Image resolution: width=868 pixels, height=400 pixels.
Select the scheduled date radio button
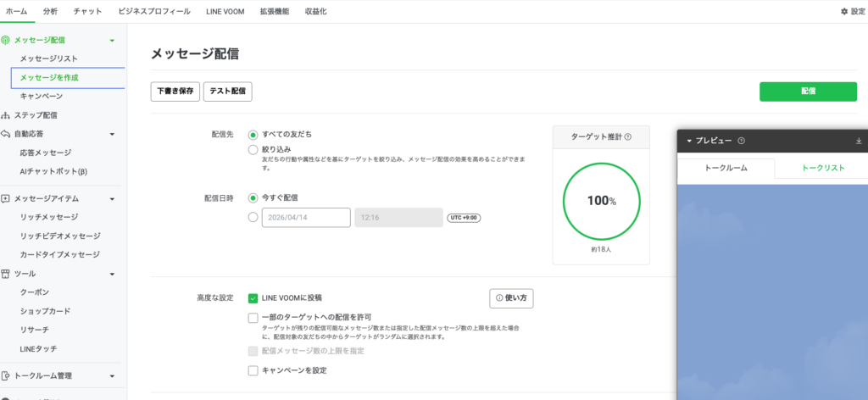253,218
